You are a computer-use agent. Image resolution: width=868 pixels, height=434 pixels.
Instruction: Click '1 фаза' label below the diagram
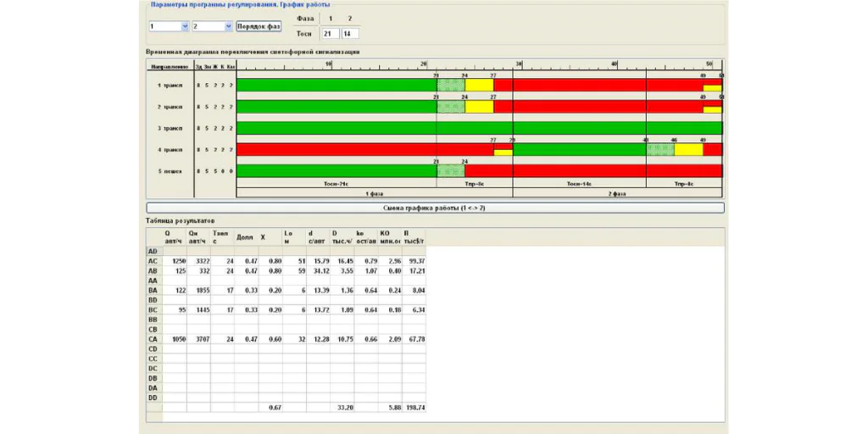point(374,193)
